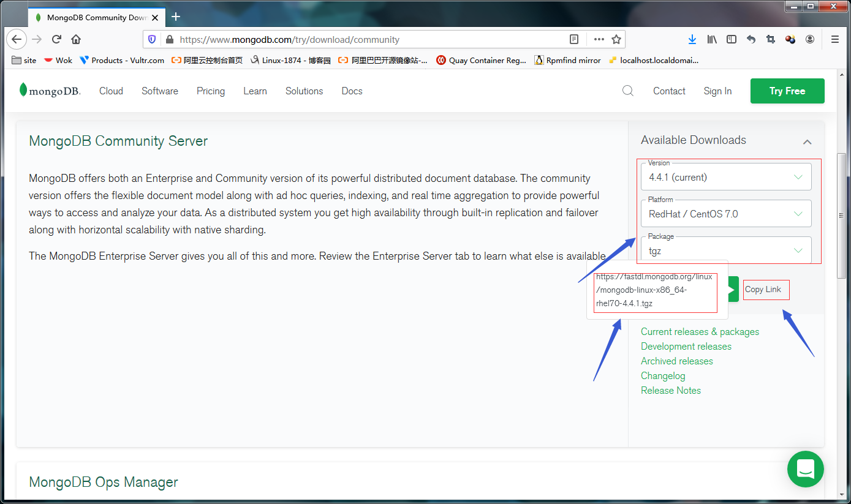Click the Try Free button

(x=787, y=91)
